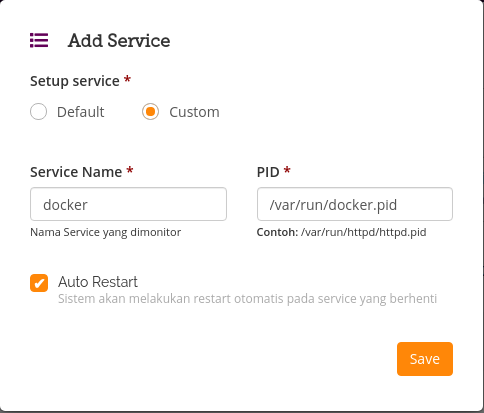Click the Default radio label text
This screenshot has width=484, height=413.
81,112
